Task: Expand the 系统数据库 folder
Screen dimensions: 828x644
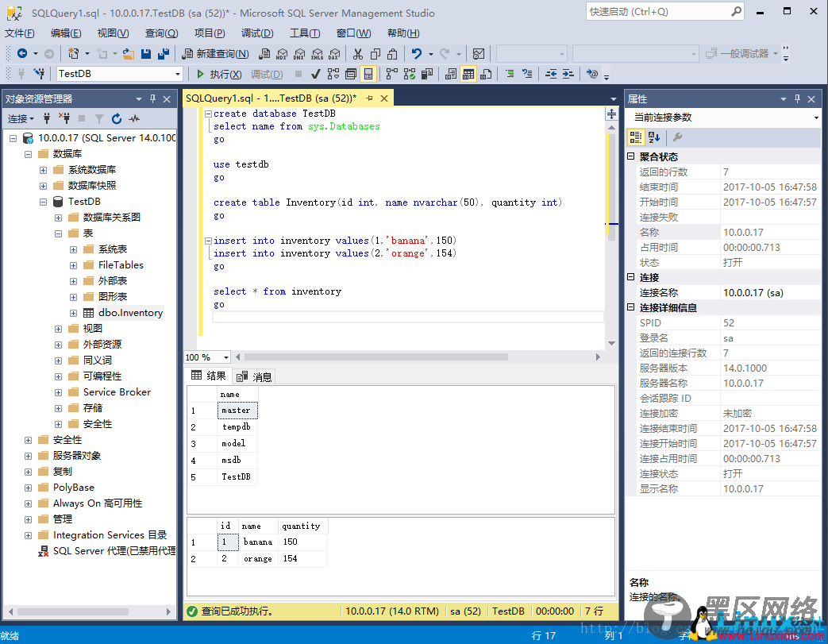Action: (x=44, y=170)
